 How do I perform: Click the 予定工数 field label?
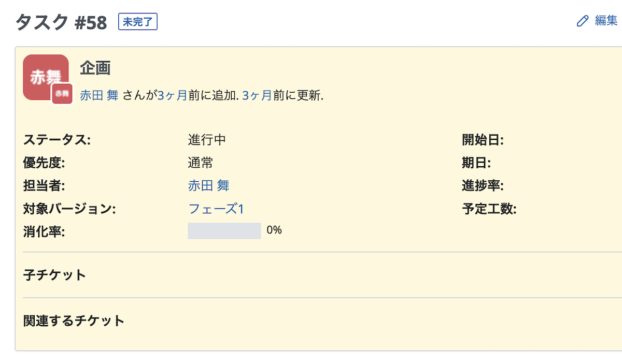coord(489,209)
